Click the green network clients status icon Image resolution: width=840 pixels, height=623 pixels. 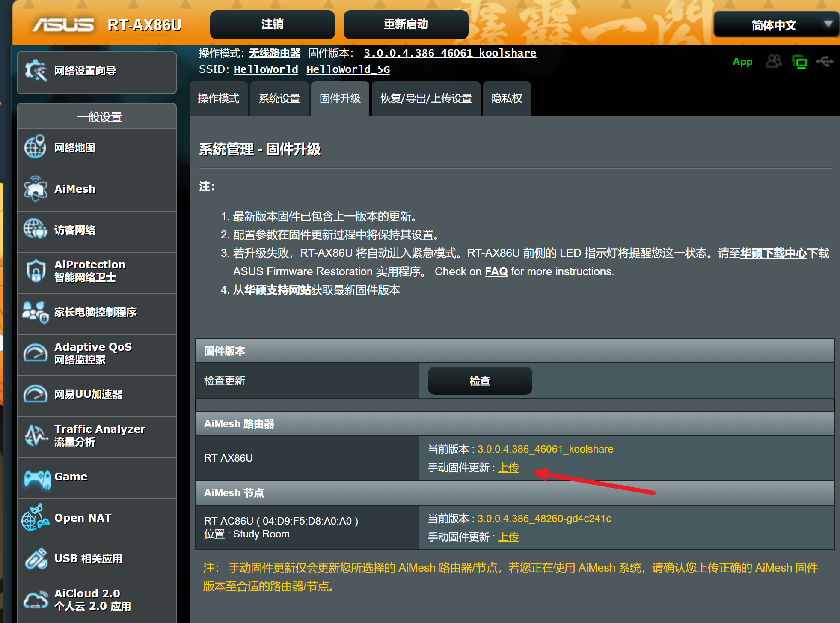799,62
